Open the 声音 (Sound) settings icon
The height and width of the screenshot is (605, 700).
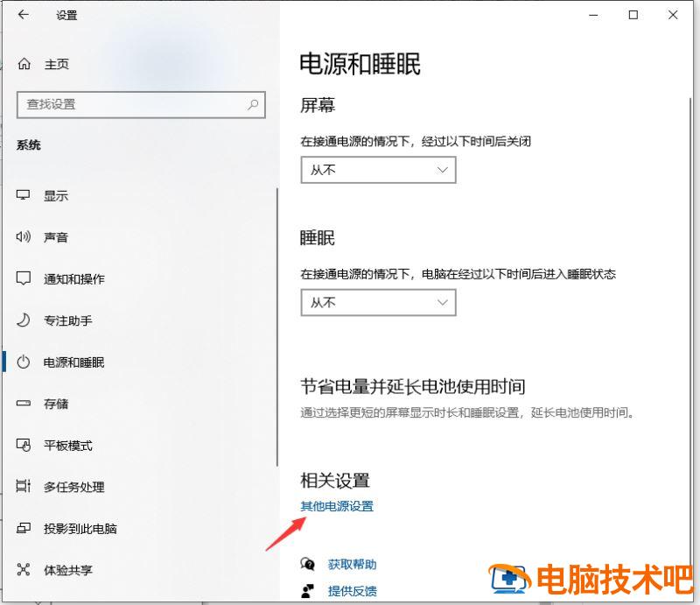[21, 236]
